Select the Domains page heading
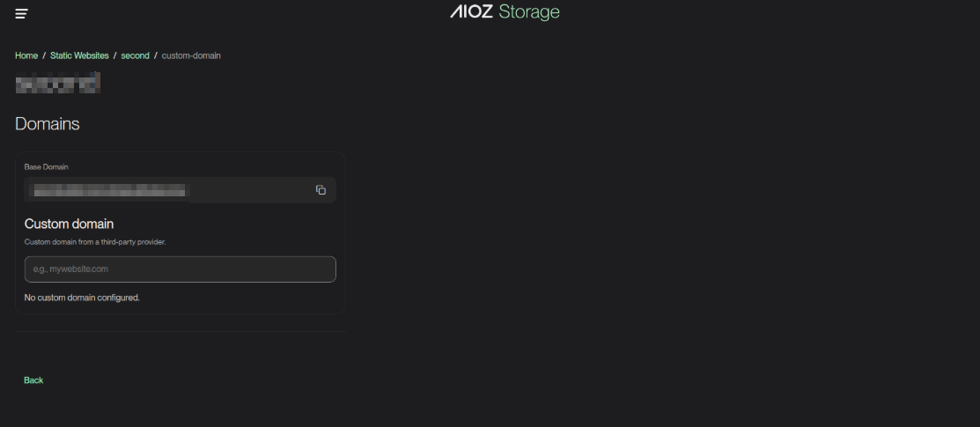Screen dimensions: 980x427 [x=48, y=124]
